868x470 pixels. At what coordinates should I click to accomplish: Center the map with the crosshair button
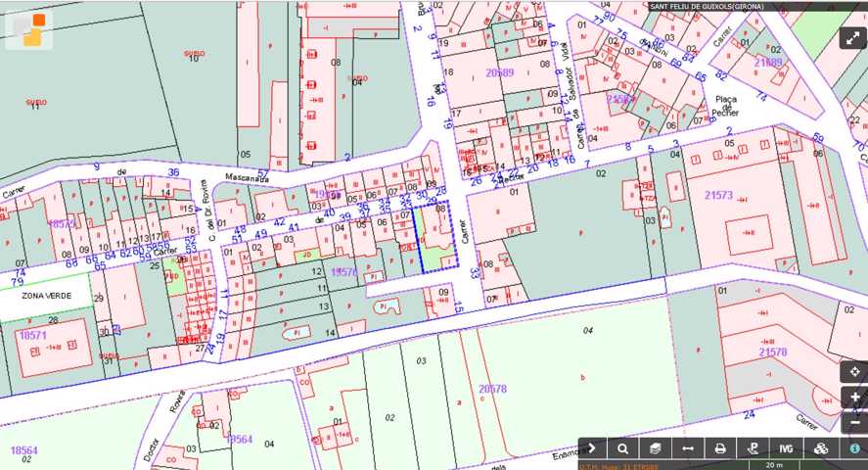(x=854, y=372)
